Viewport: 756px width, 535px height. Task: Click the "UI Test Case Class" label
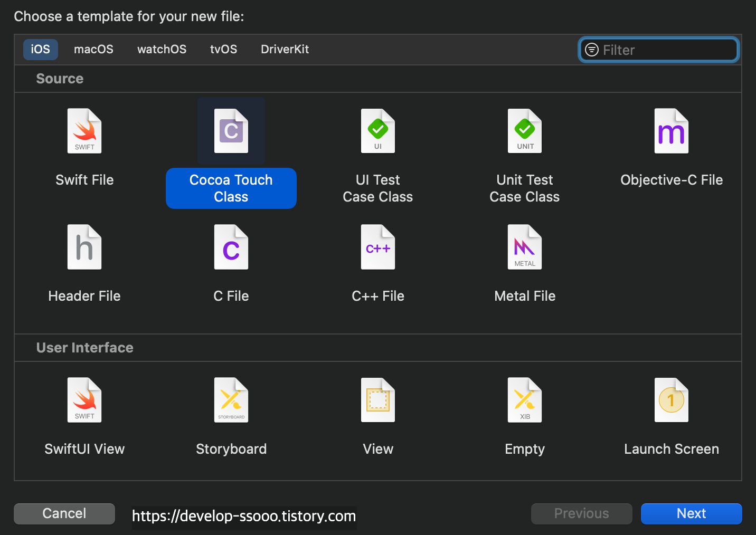[x=378, y=188]
